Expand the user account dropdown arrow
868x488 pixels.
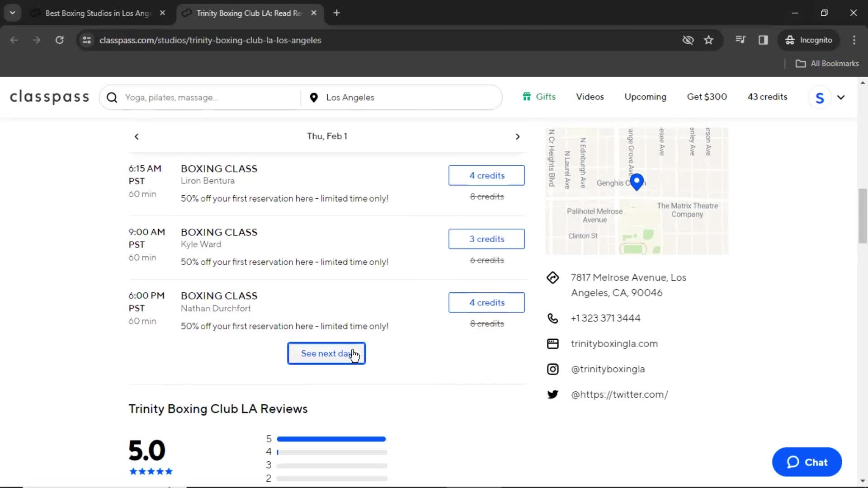tap(841, 97)
